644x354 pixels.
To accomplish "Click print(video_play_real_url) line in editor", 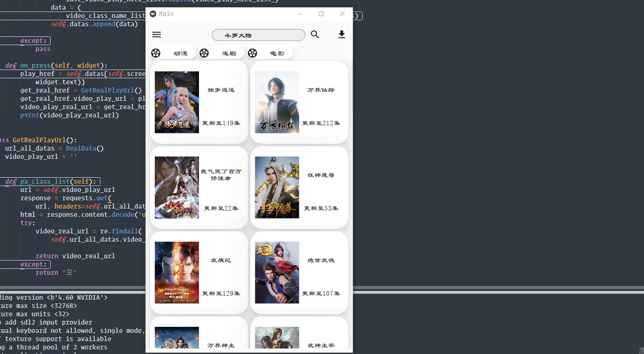I will coord(70,115).
